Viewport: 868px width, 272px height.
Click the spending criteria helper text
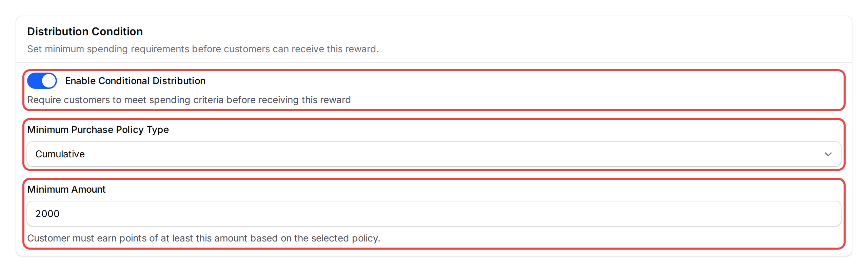[x=189, y=100]
